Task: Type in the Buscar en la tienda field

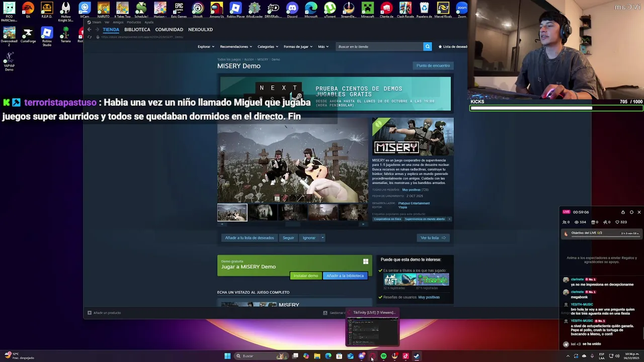Action: tap(380, 47)
